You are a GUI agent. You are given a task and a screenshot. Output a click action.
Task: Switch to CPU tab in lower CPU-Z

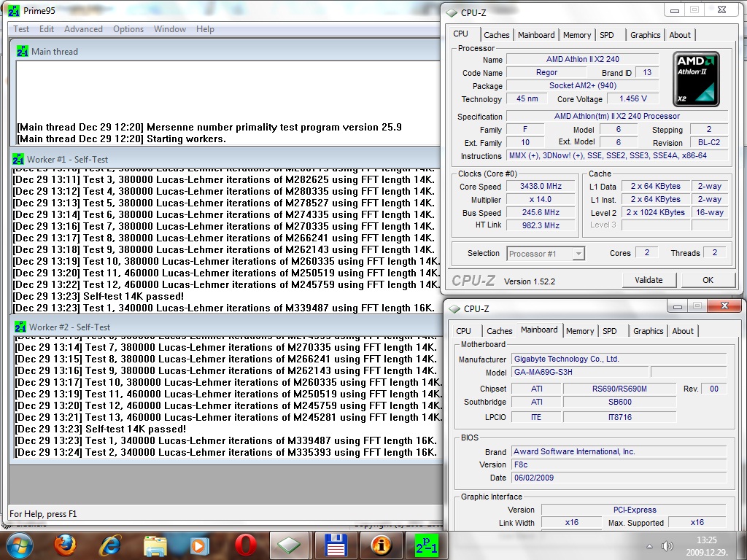tap(463, 331)
